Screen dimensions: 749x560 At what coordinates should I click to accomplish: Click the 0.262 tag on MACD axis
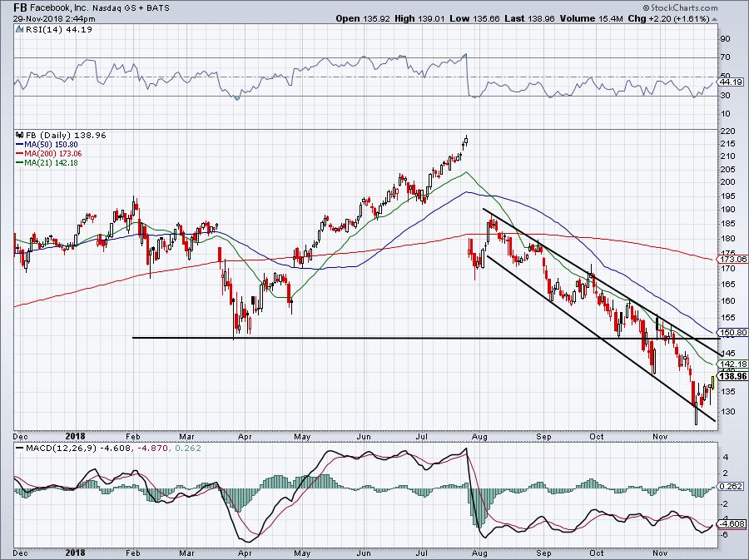[x=732, y=486]
